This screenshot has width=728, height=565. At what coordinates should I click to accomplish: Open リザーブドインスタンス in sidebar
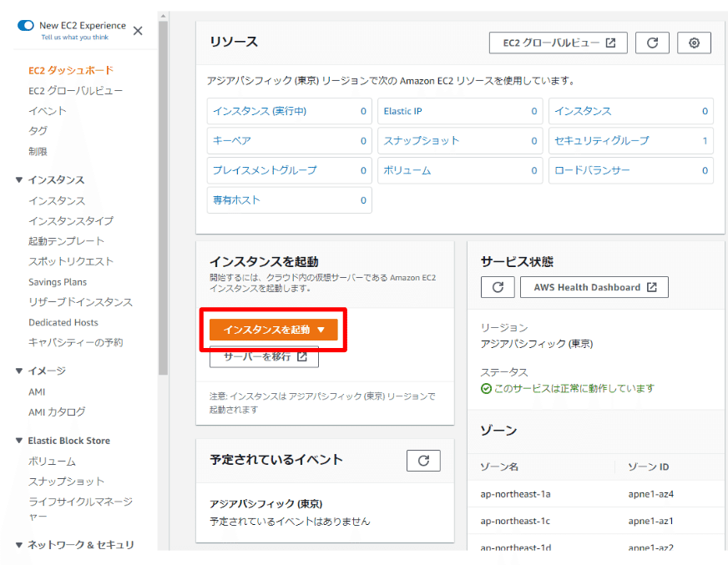coord(80,302)
